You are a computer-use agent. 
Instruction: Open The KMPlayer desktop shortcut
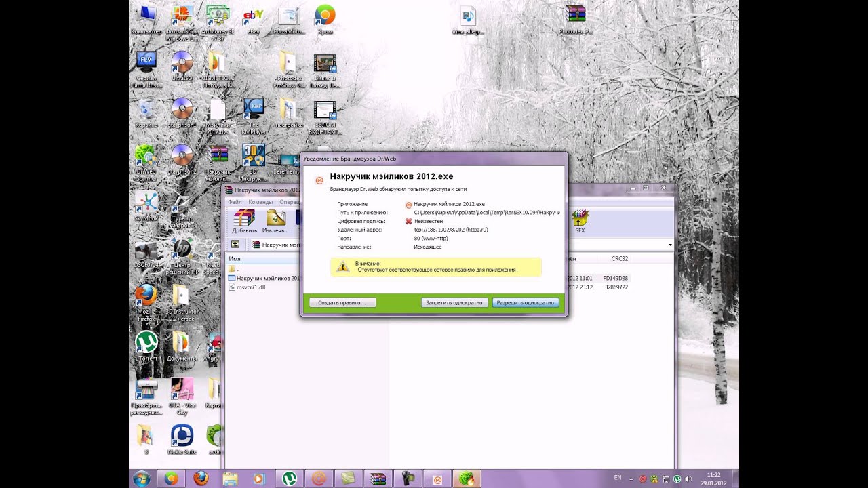pyautogui.click(x=254, y=115)
